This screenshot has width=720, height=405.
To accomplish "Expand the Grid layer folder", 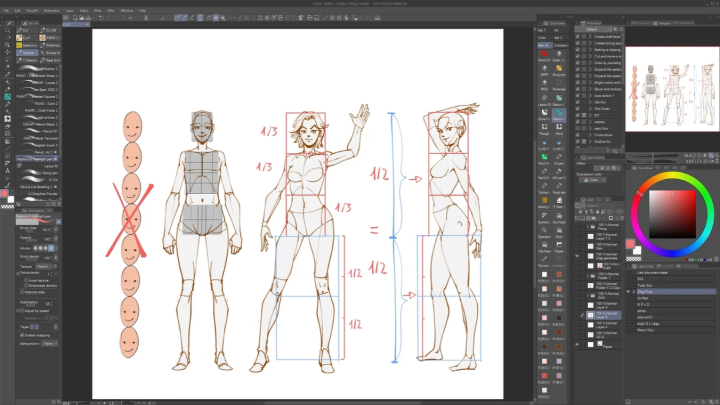I will [x=587, y=296].
